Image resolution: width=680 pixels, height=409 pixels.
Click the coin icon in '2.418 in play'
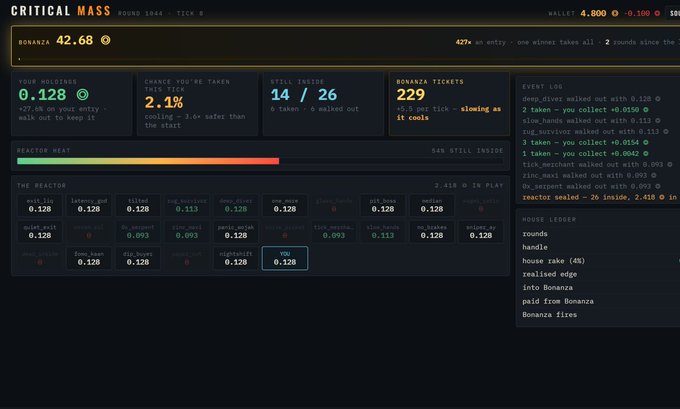(x=464, y=185)
